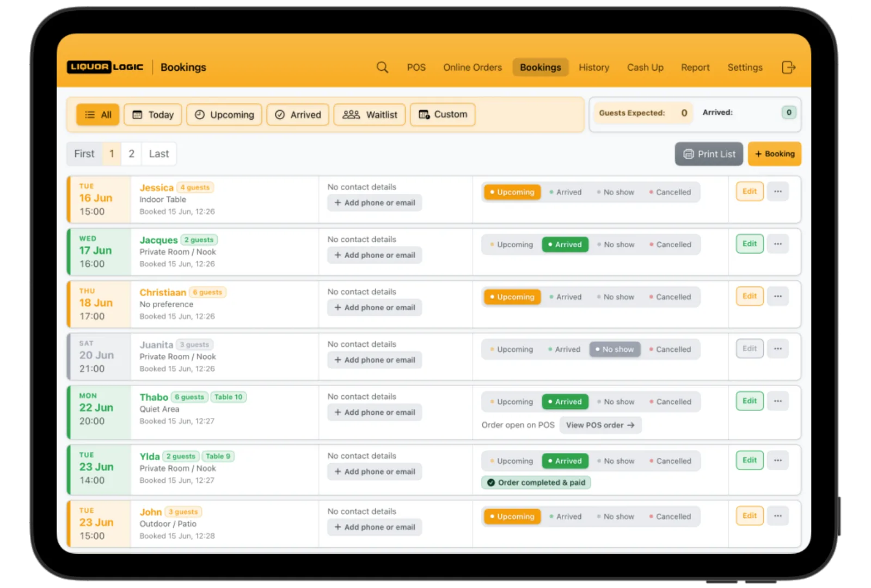Open the Report page
This screenshot has width=871, height=588.
(x=695, y=68)
